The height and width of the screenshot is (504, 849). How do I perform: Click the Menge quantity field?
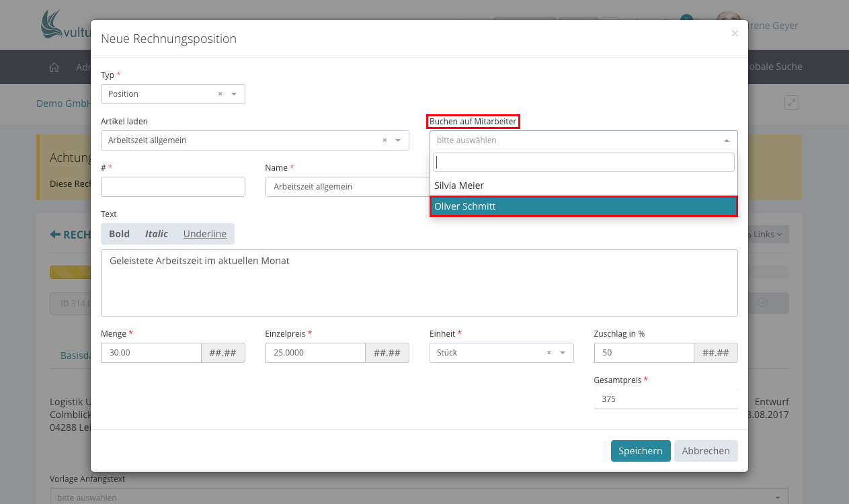[151, 353]
